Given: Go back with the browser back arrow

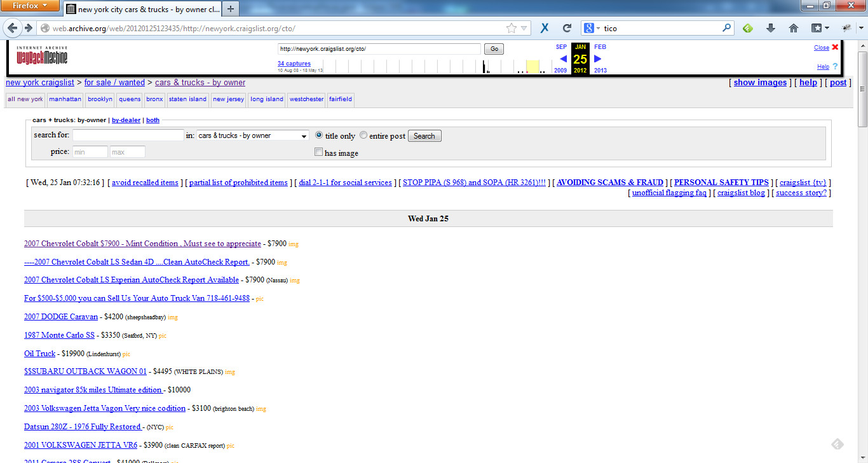Looking at the screenshot, I should (13, 29).
